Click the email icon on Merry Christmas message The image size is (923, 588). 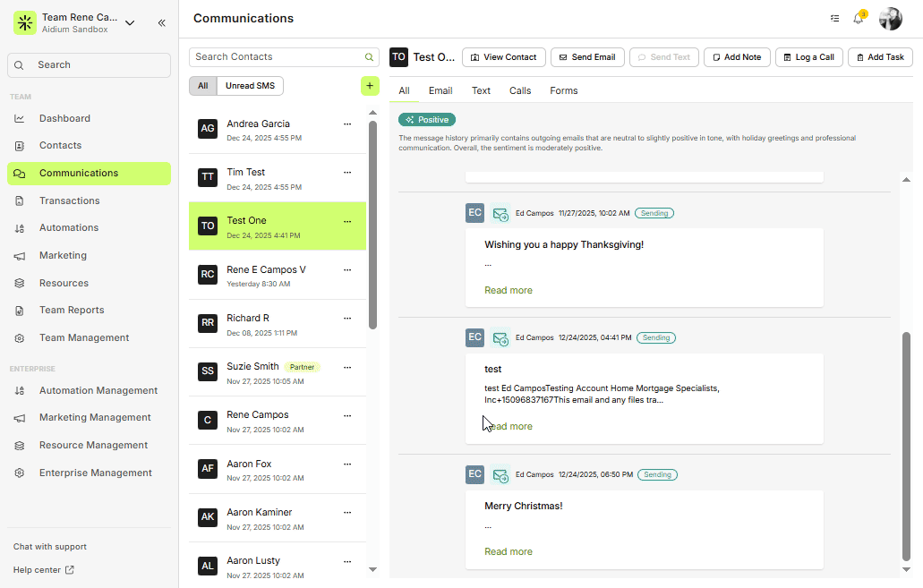click(500, 475)
